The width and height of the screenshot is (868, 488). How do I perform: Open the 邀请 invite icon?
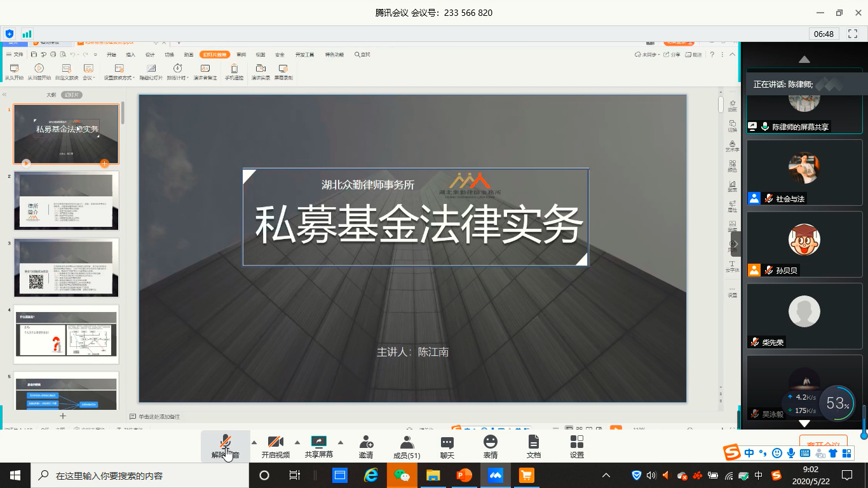tap(366, 445)
